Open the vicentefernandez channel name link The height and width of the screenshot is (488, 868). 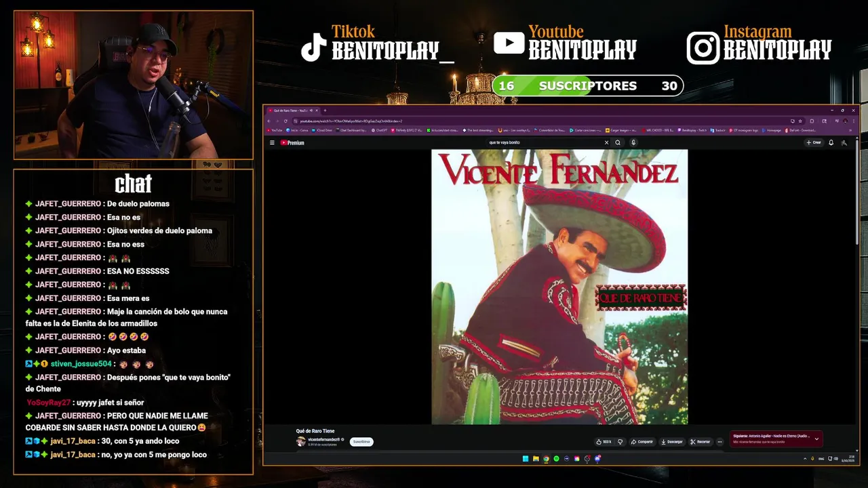coord(323,439)
